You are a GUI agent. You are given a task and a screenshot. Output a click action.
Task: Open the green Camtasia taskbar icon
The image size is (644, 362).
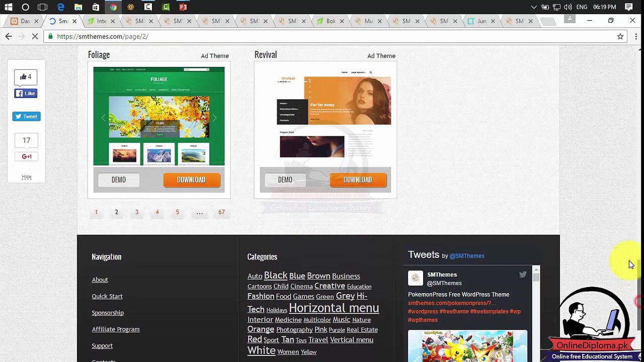pyautogui.click(x=166, y=7)
